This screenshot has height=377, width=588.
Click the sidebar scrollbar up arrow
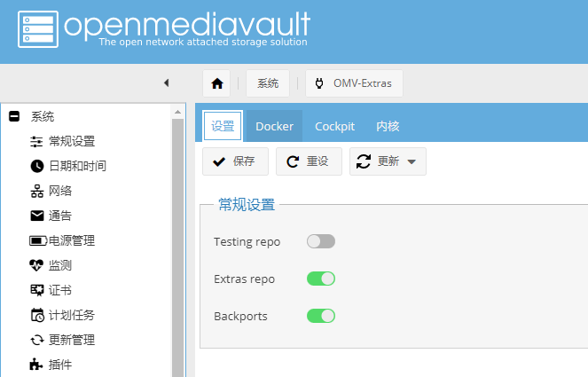tap(177, 112)
